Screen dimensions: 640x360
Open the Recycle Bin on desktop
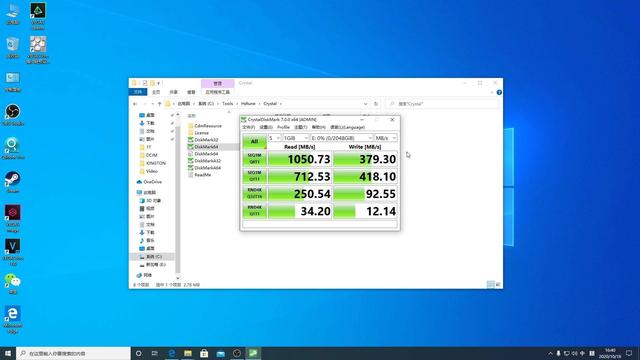(13, 47)
